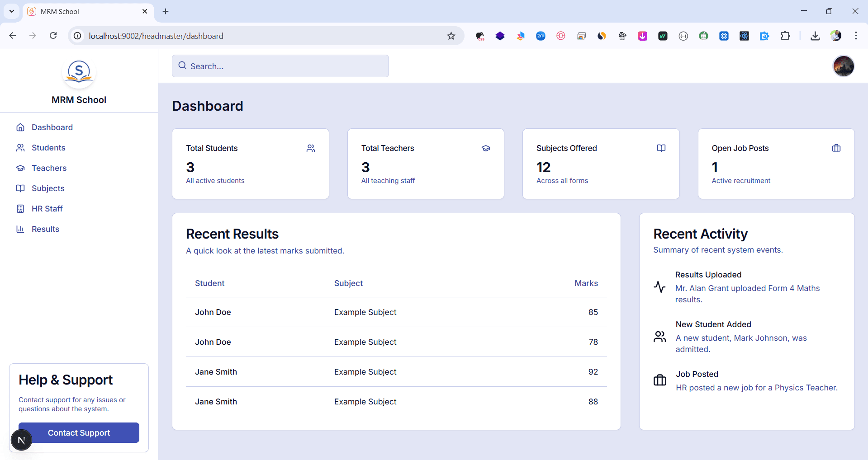View Results via the bar chart icon

pyautogui.click(x=21, y=229)
